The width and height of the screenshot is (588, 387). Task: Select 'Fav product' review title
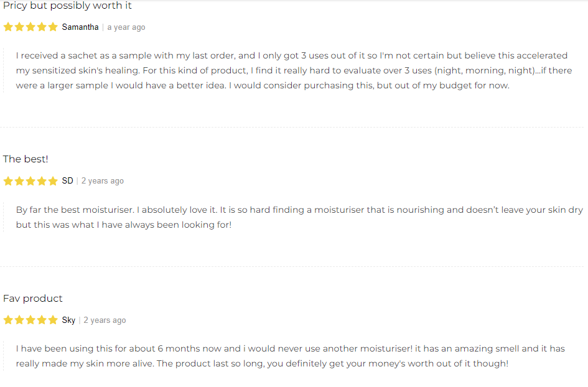[32, 299]
